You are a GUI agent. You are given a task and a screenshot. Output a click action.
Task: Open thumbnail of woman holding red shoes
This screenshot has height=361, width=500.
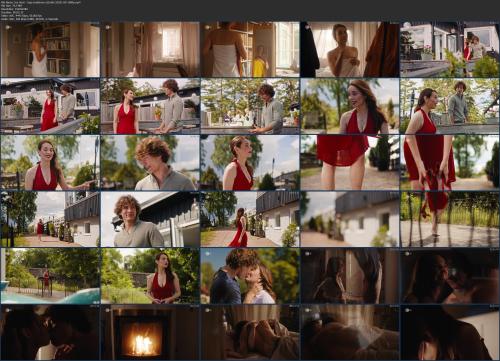coord(450,163)
